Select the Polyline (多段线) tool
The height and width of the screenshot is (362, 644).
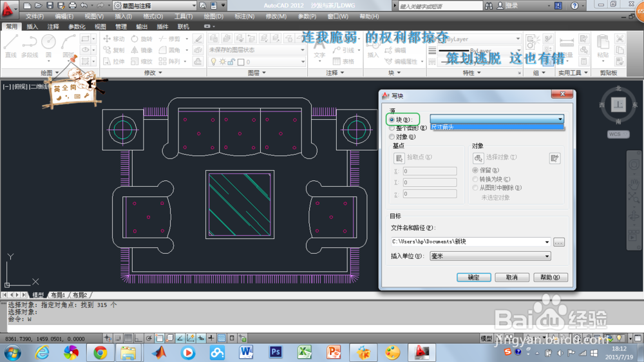[x=29, y=46]
